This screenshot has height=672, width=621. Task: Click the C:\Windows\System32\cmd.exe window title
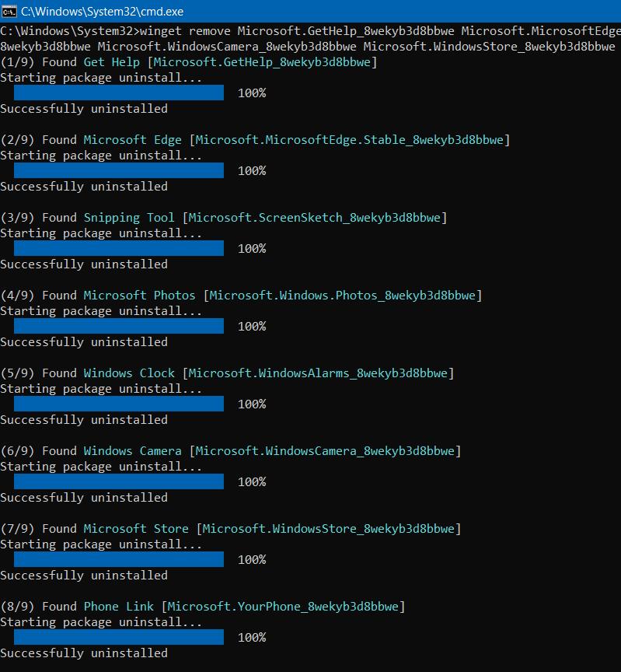coord(102,12)
